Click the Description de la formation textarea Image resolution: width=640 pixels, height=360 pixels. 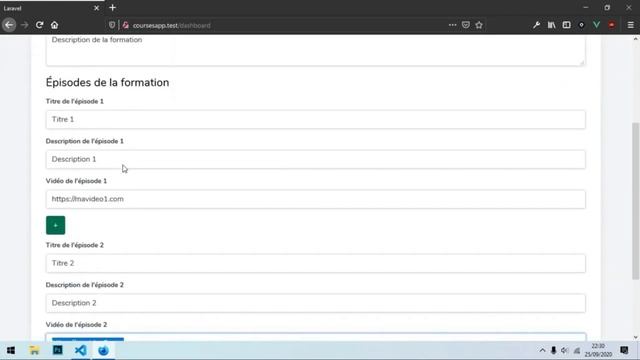click(316, 50)
